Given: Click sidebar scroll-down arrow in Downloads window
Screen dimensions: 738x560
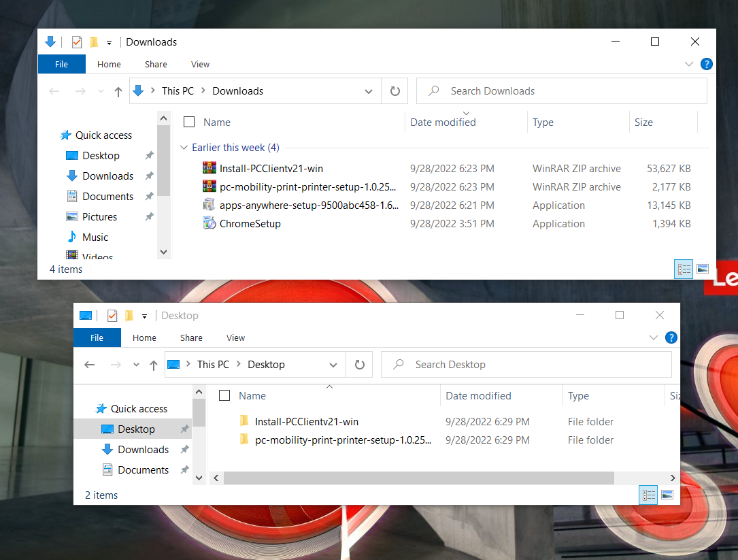Looking at the screenshot, I should (163, 252).
